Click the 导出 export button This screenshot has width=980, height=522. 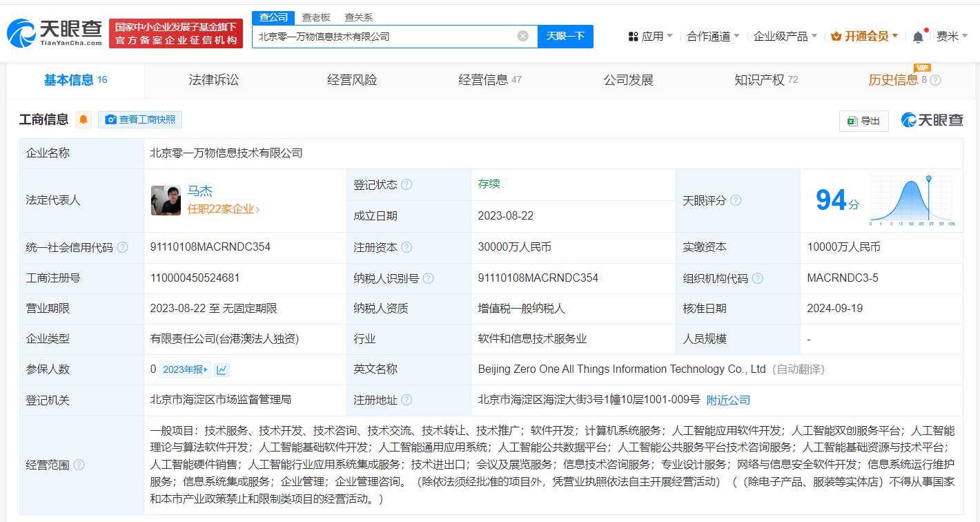pos(863,121)
